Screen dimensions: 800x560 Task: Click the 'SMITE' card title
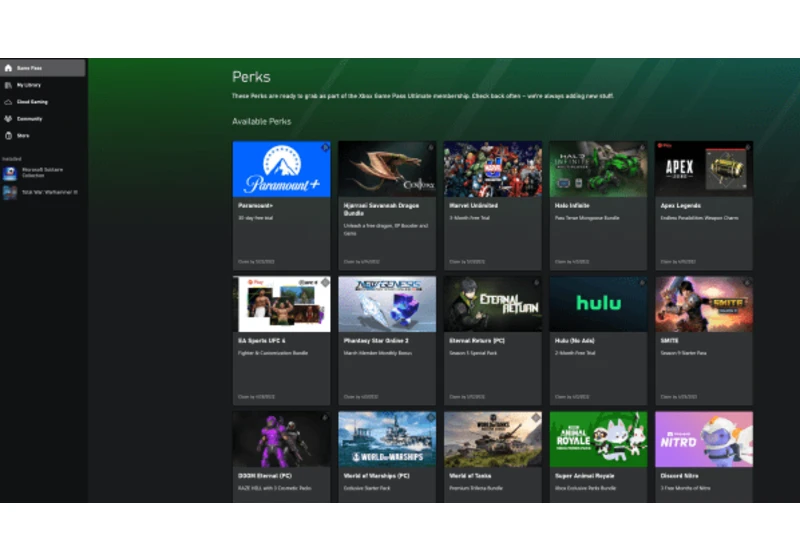[669, 341]
